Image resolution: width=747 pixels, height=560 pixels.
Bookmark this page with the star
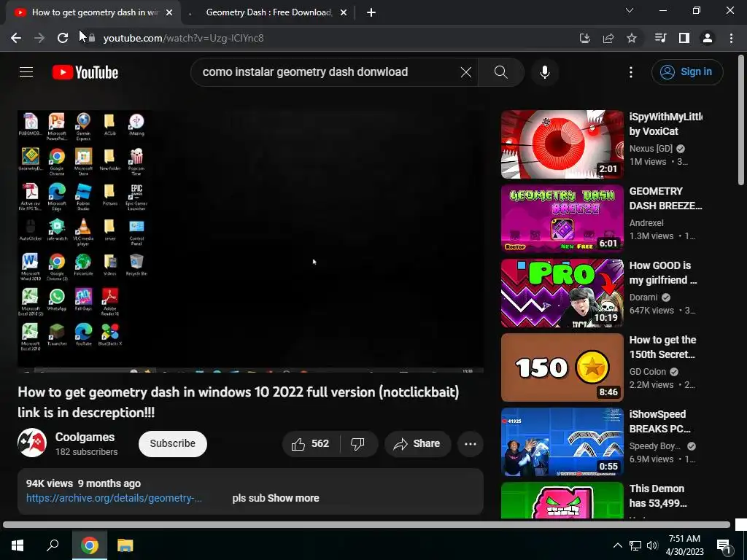[x=632, y=38]
